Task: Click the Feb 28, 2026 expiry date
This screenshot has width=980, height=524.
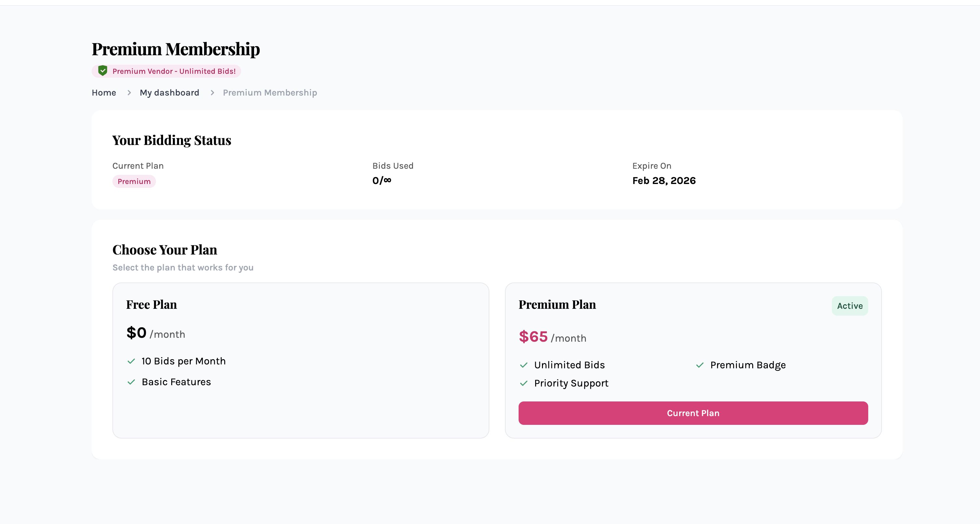Action: click(x=664, y=181)
